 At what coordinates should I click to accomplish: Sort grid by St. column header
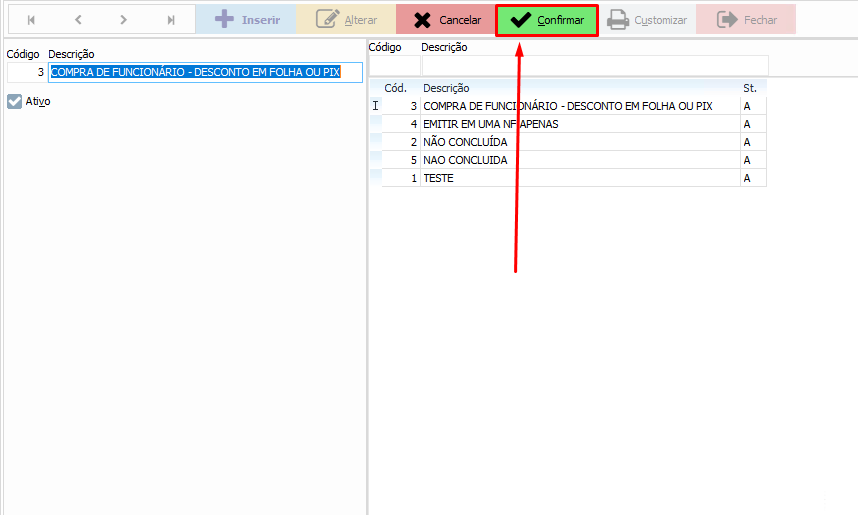[752, 88]
